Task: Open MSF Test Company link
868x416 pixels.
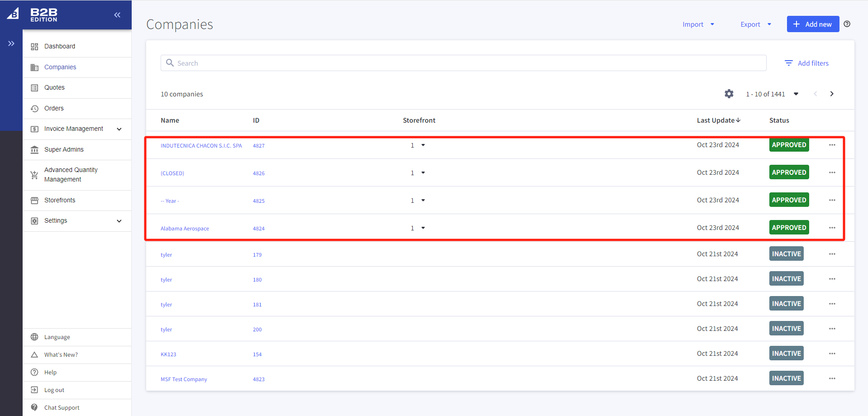Action: click(x=184, y=379)
